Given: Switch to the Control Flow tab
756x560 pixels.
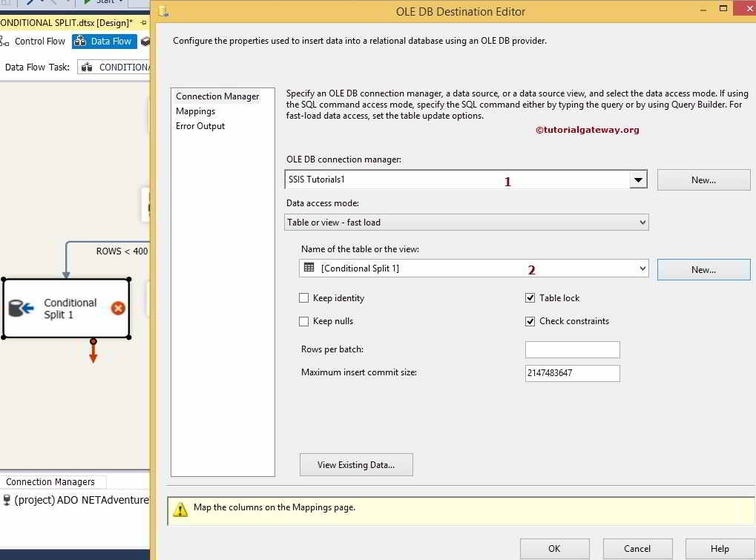Looking at the screenshot, I should click(x=39, y=41).
